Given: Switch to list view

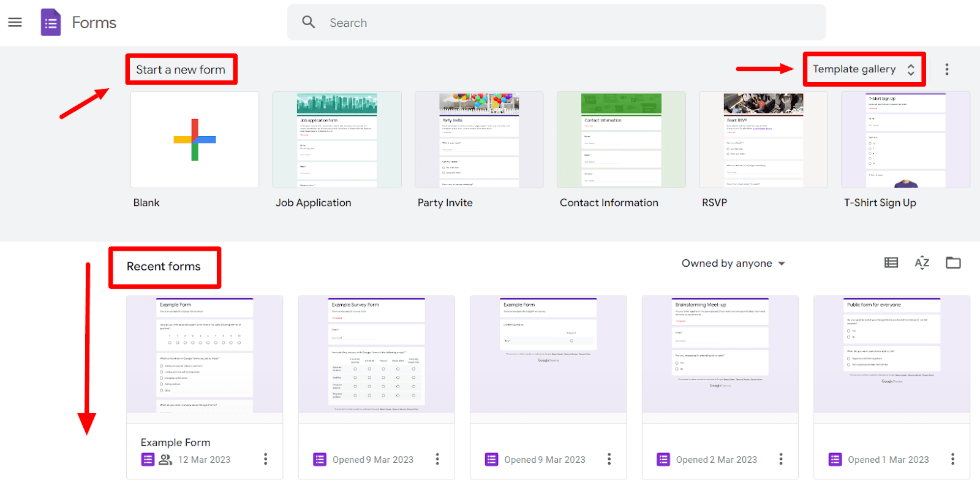Looking at the screenshot, I should point(891,262).
